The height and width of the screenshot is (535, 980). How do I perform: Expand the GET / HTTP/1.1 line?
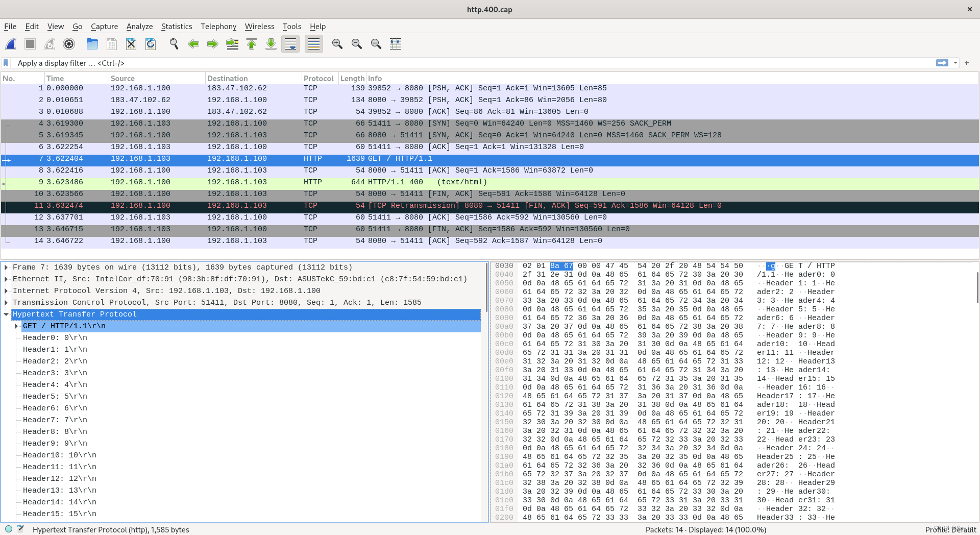[x=16, y=326]
